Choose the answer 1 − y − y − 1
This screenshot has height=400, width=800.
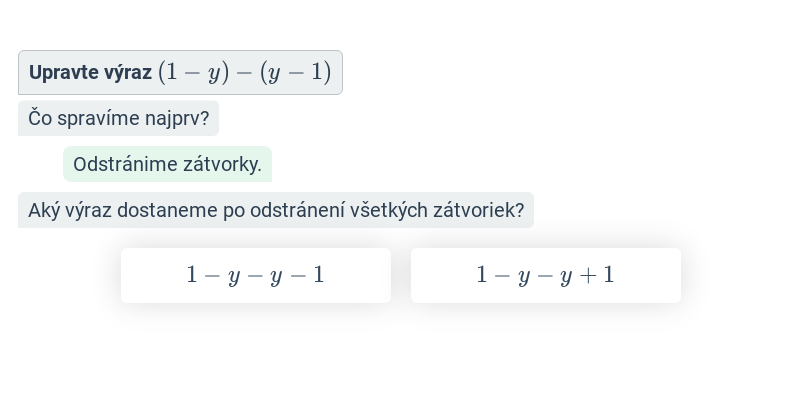[256, 276]
